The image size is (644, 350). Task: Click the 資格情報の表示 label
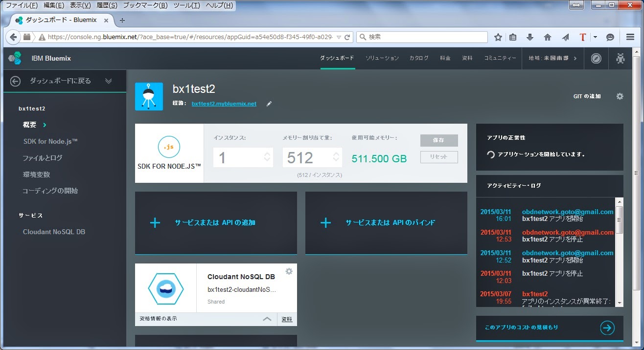(158, 319)
